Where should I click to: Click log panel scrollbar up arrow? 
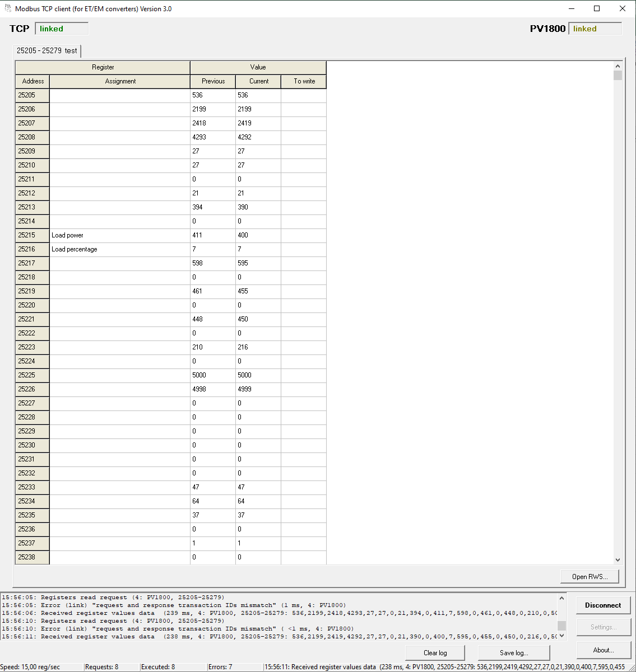tap(562, 598)
